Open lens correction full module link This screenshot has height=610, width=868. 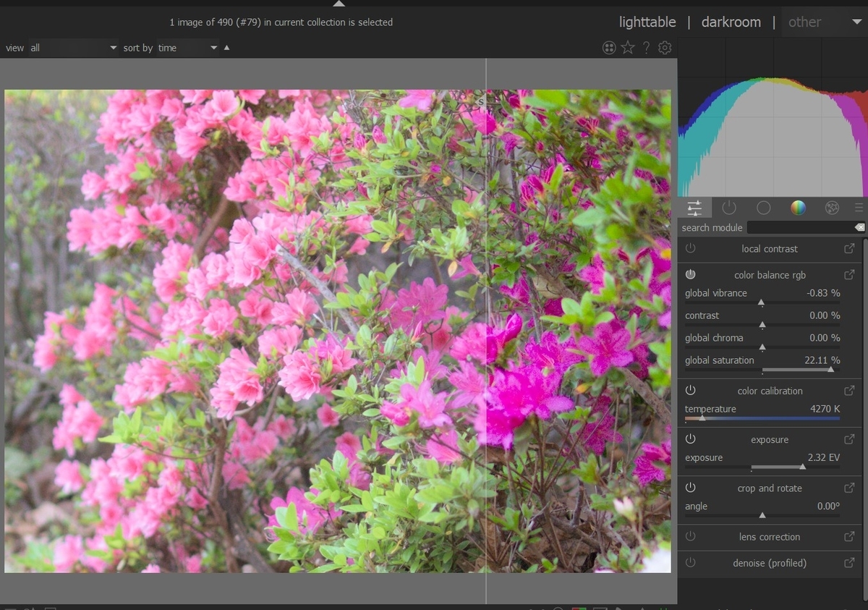pyautogui.click(x=849, y=537)
